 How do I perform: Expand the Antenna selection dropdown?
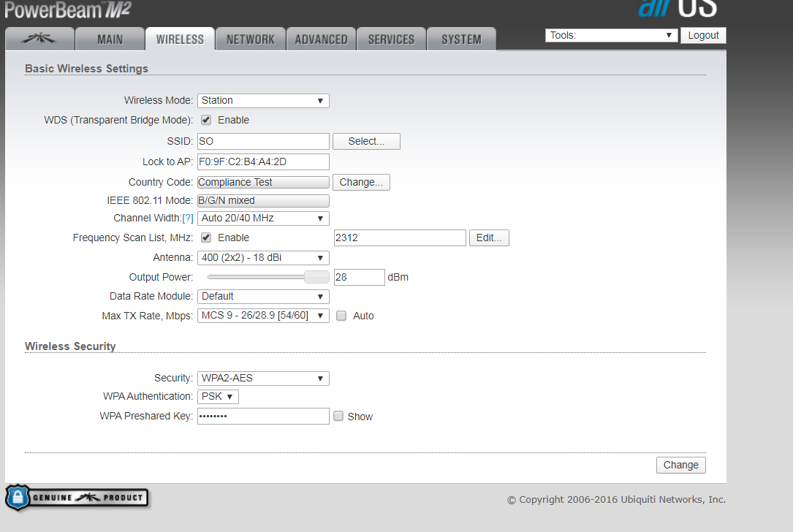point(263,258)
